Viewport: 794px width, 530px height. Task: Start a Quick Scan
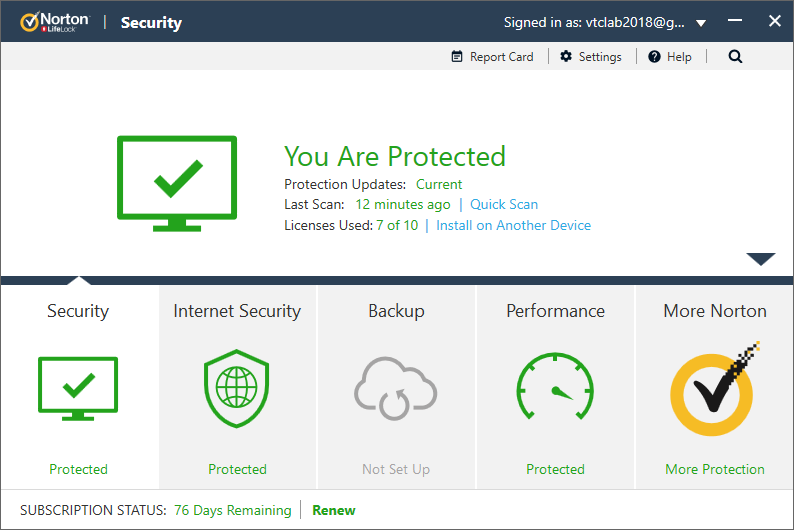tap(504, 204)
